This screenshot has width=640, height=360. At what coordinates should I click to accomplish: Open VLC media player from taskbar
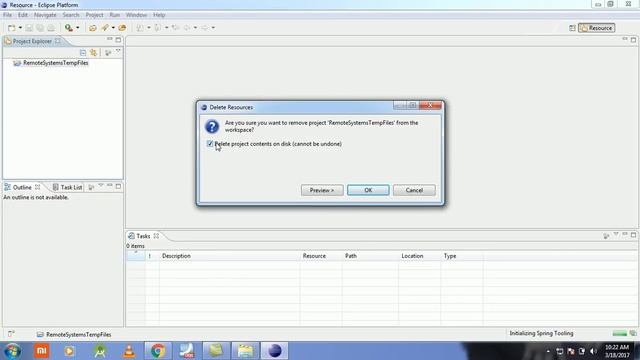tap(129, 351)
